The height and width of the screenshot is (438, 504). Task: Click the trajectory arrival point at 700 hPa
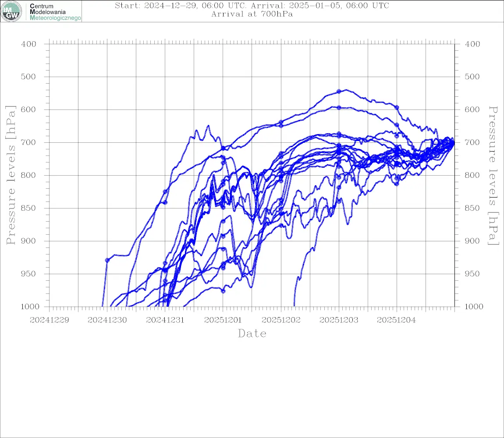tap(454, 143)
